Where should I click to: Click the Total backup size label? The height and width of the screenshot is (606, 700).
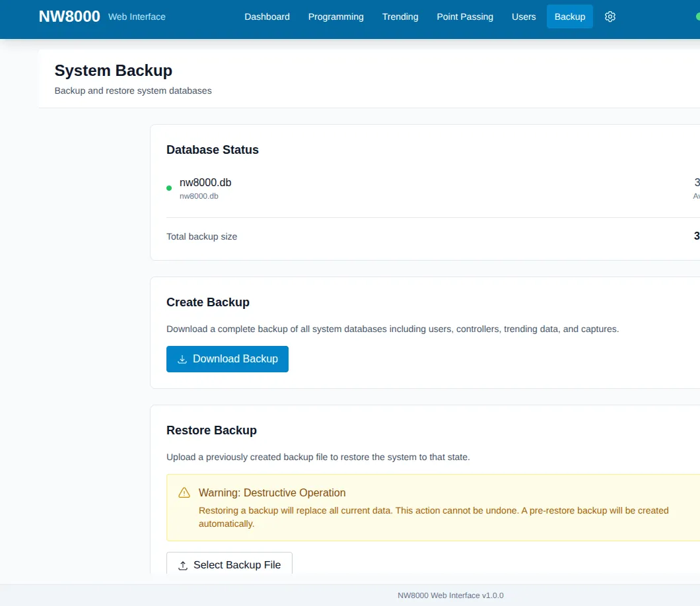point(202,236)
